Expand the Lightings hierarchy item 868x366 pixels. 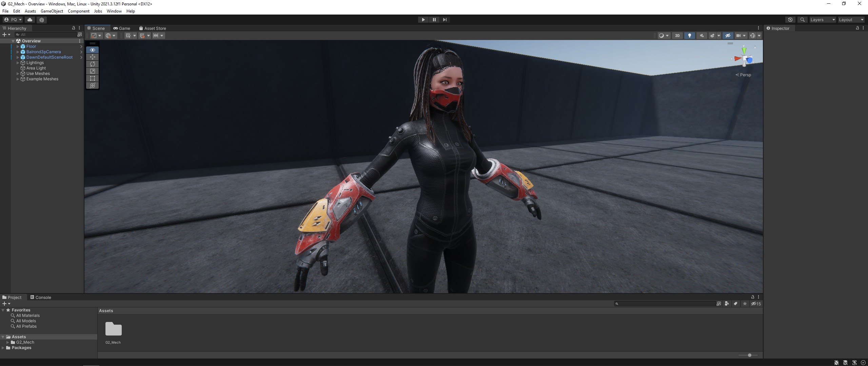coord(18,63)
